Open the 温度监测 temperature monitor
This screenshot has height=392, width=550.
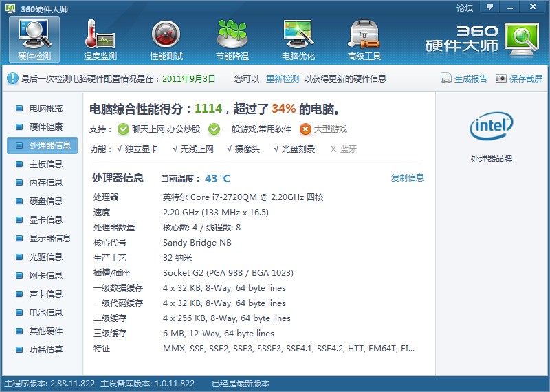pyautogui.click(x=100, y=39)
